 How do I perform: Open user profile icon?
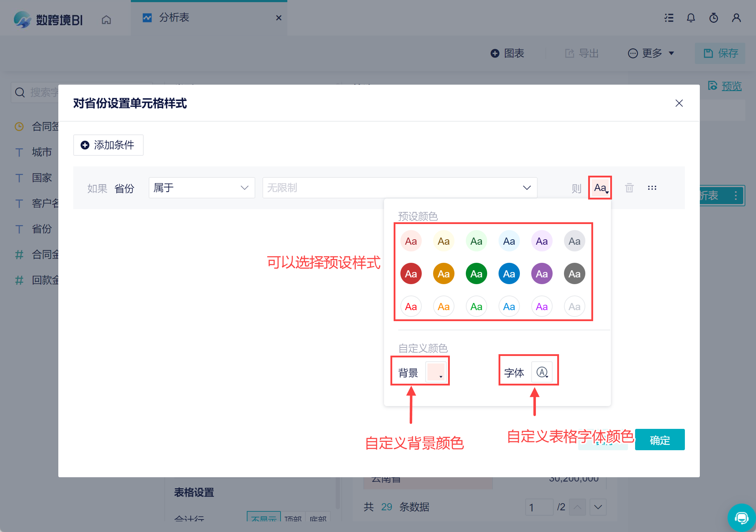pos(736,18)
